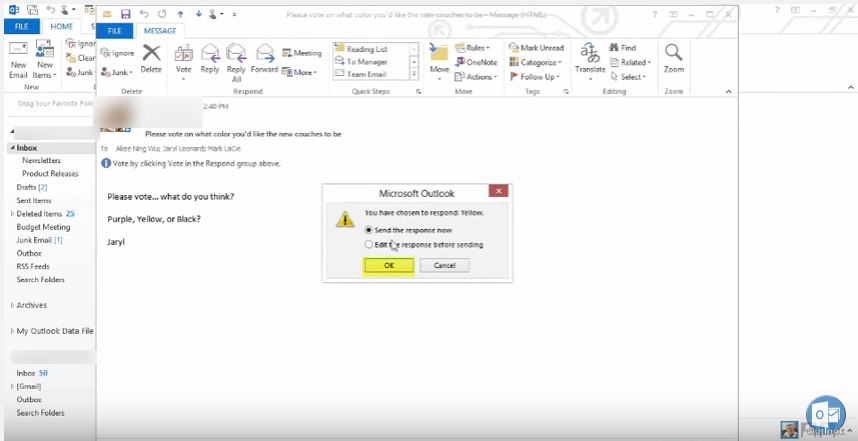Open the RSS Feeds folder
This screenshot has height=441, width=858.
[x=33, y=266]
